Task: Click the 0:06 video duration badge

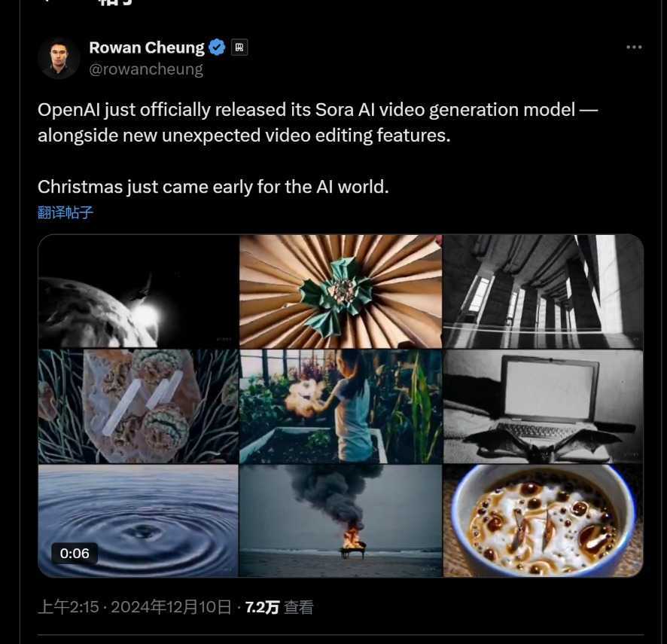Action: click(x=75, y=554)
